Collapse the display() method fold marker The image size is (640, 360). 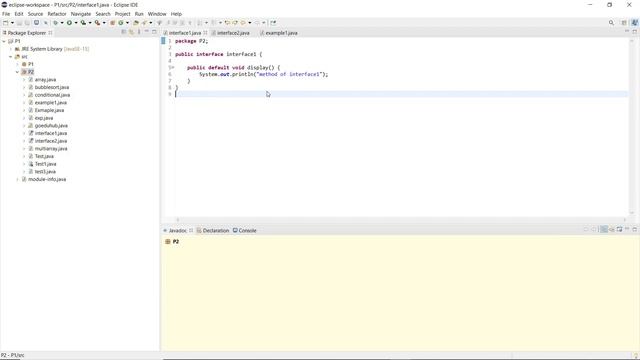point(173,67)
